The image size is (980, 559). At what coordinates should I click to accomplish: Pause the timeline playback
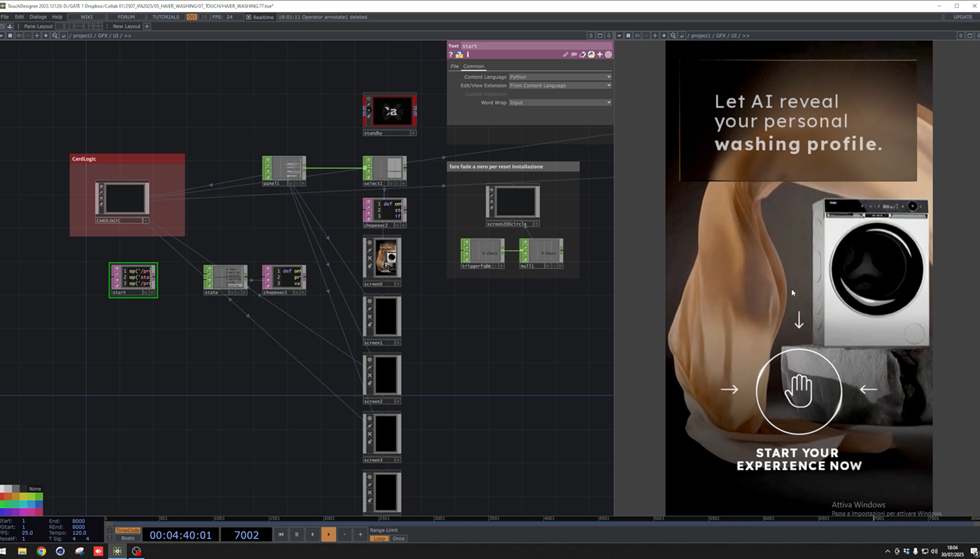296,534
